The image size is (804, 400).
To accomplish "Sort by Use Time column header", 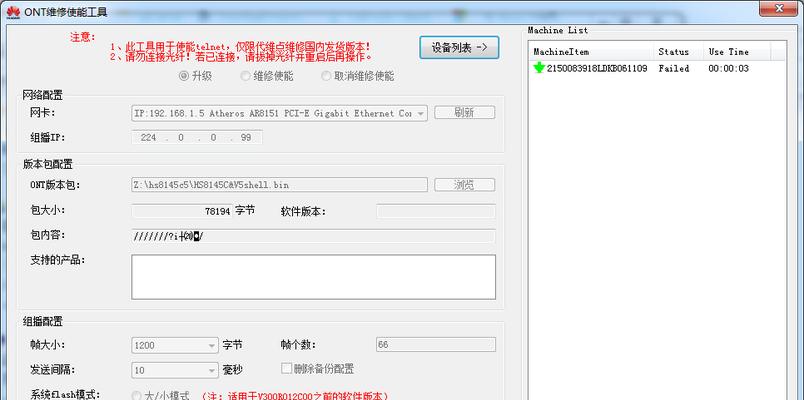I will click(736, 52).
